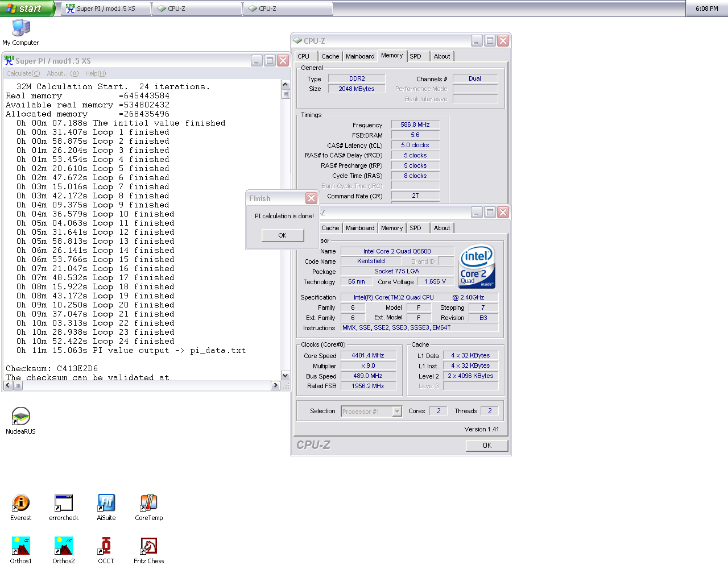Click the Dual channels value
This screenshot has width=728, height=582.
point(475,78)
